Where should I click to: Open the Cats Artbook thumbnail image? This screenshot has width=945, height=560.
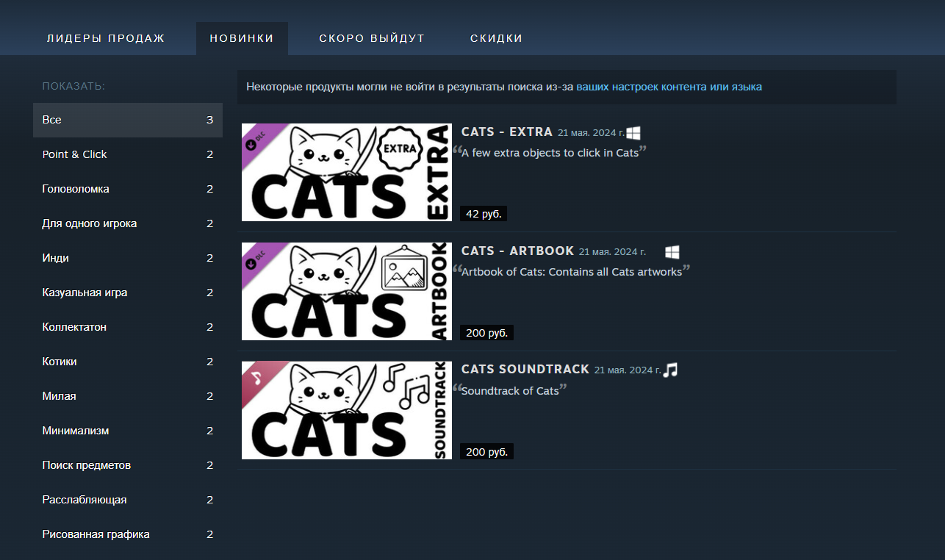click(347, 291)
